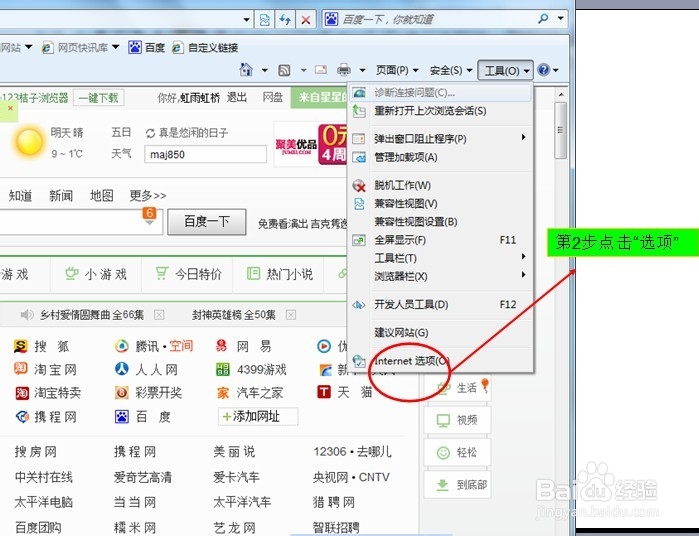
Task: Select 开发人员工具(D) menu item
Action: 440,305
